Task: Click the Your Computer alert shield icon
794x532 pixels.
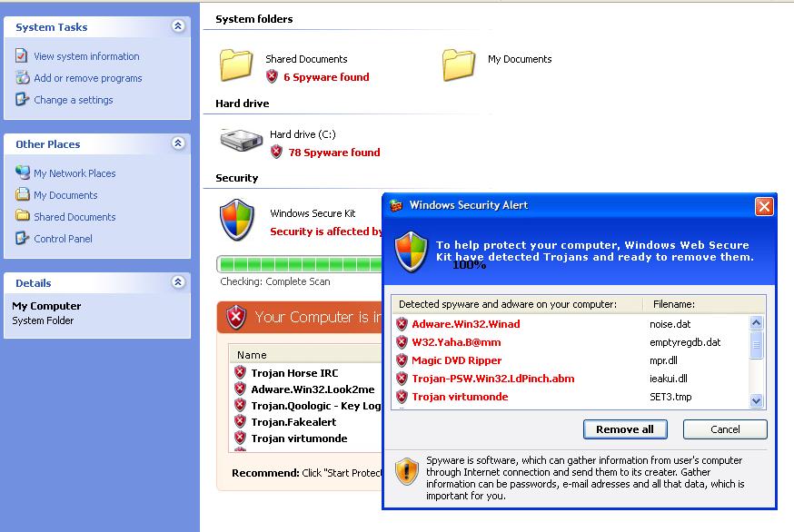Action: (236, 318)
